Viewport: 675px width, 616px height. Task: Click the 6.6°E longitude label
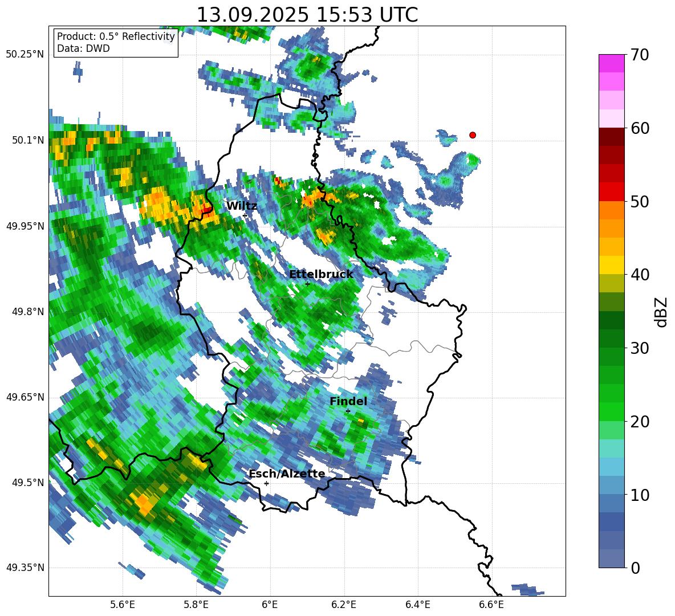(x=491, y=605)
